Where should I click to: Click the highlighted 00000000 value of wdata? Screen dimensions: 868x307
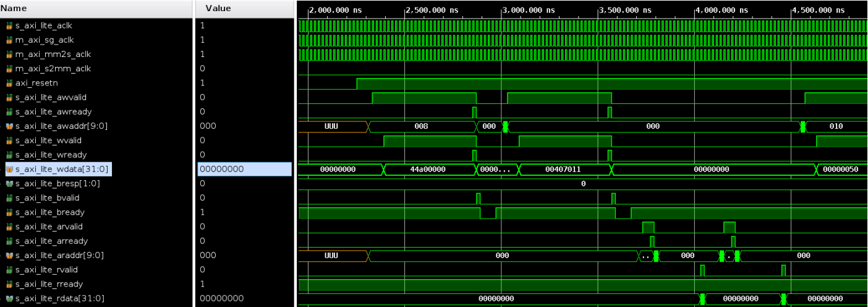coord(244,170)
